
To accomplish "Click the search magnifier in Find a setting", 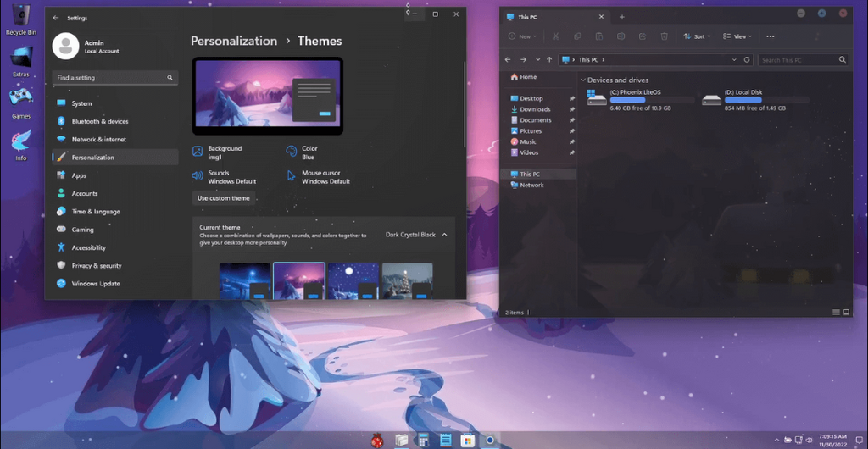I will (170, 78).
